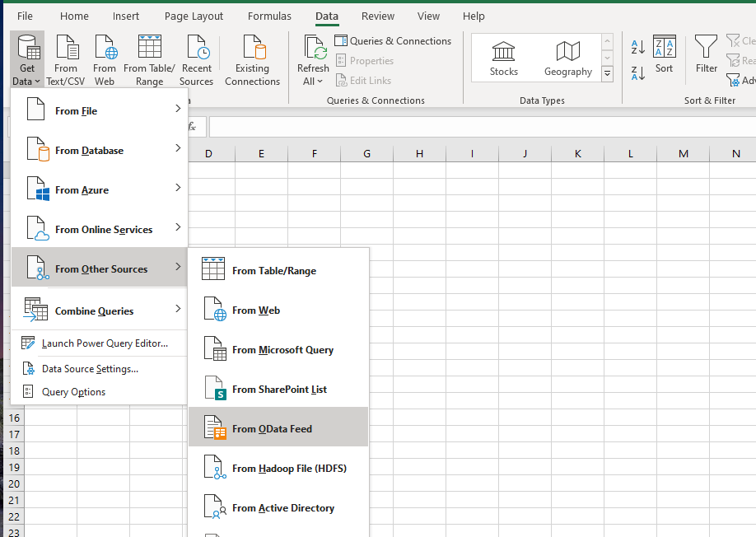Click Queries & Connections in the ribbon

click(x=393, y=41)
